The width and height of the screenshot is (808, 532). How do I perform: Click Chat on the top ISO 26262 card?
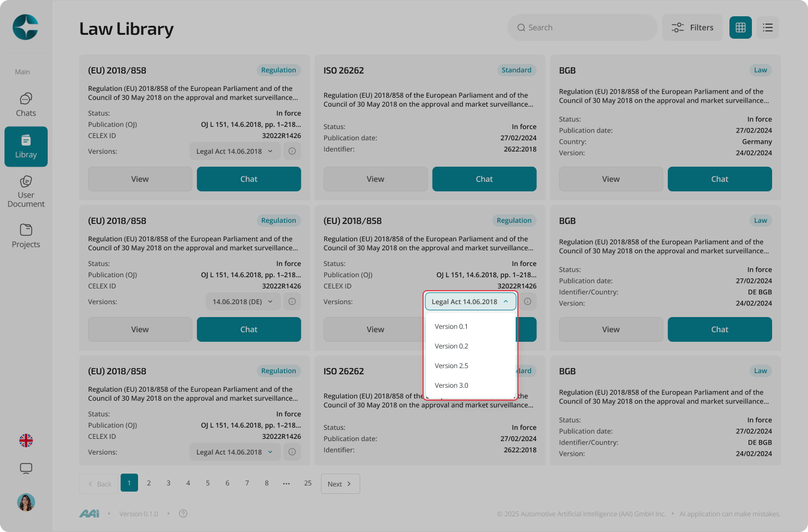pyautogui.click(x=484, y=179)
